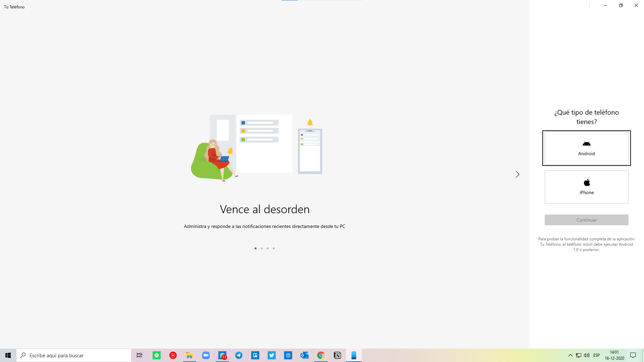Jump to third carousel page dot
The height and width of the screenshot is (362, 644).
[x=268, y=248]
